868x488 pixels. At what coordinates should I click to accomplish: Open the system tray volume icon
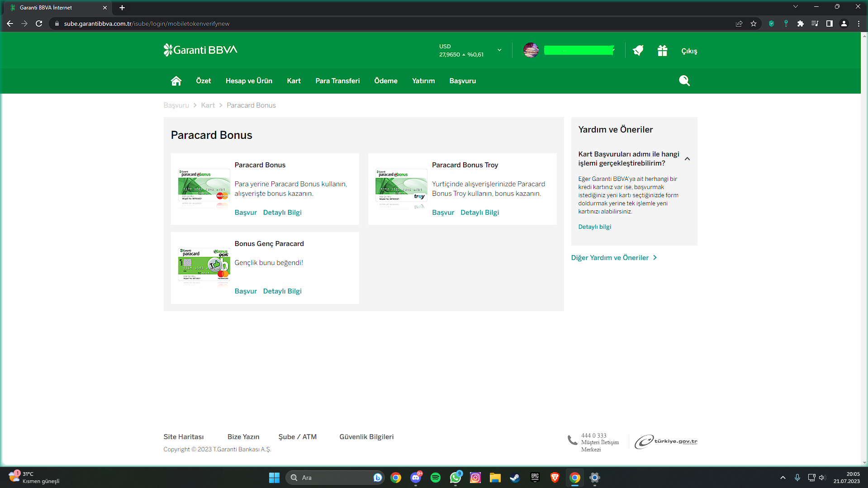click(x=822, y=478)
